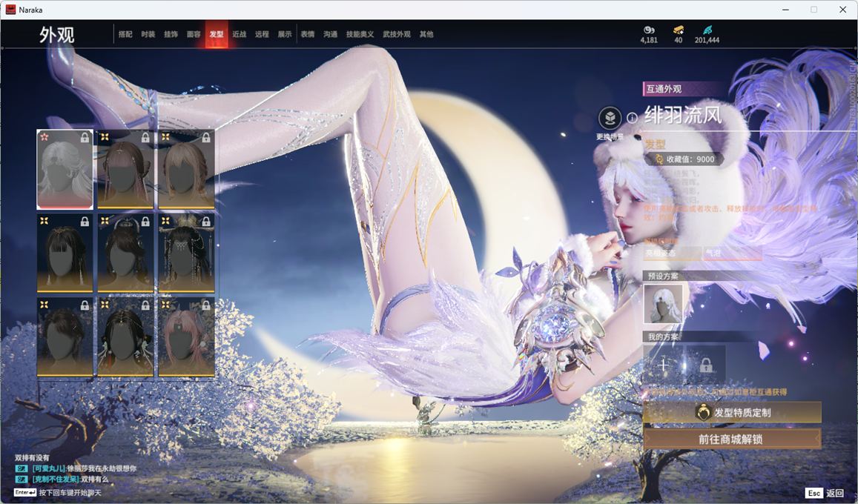858x504 pixels.
Task: Click the Enter key chat icon
Action: click(25, 493)
